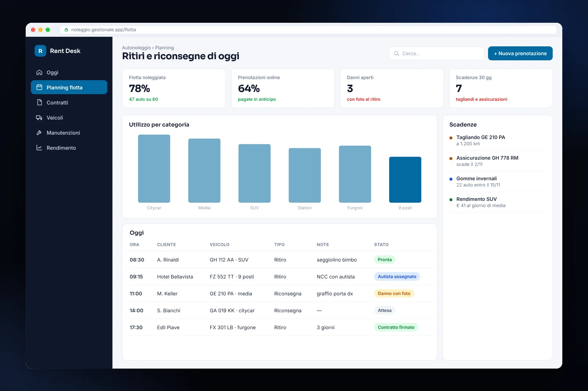This screenshot has width=588, height=391.
Task: Click the seggiolino bimbo note
Action: coord(337,260)
